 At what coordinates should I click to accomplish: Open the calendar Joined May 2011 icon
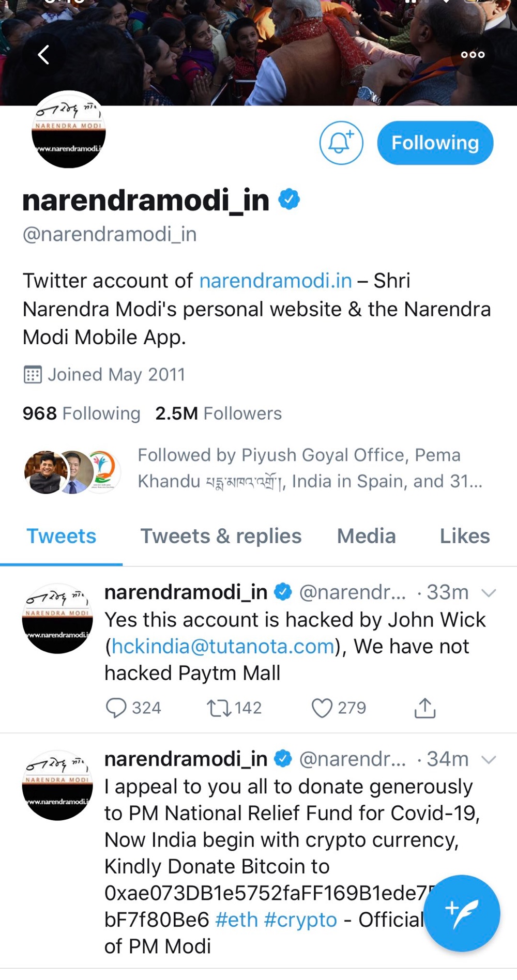[33, 374]
